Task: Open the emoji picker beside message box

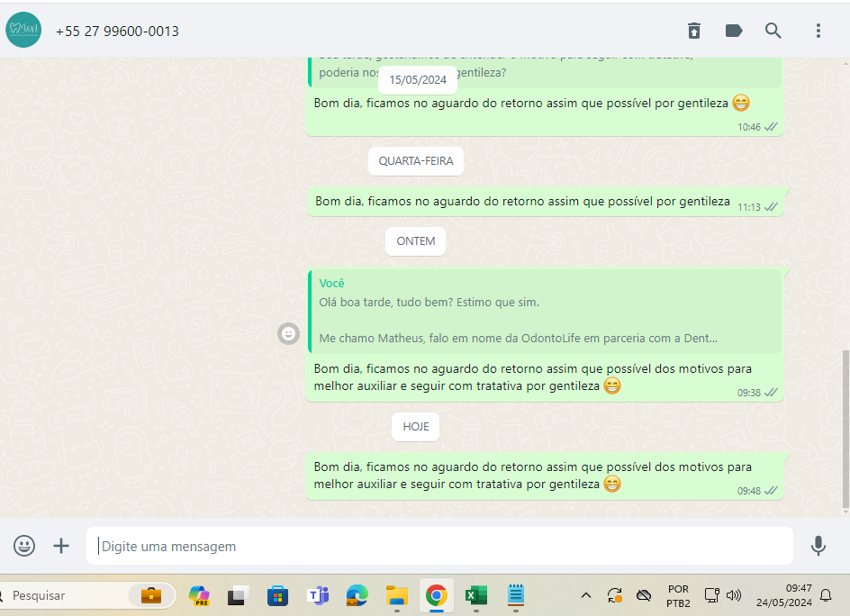Action: [24, 546]
